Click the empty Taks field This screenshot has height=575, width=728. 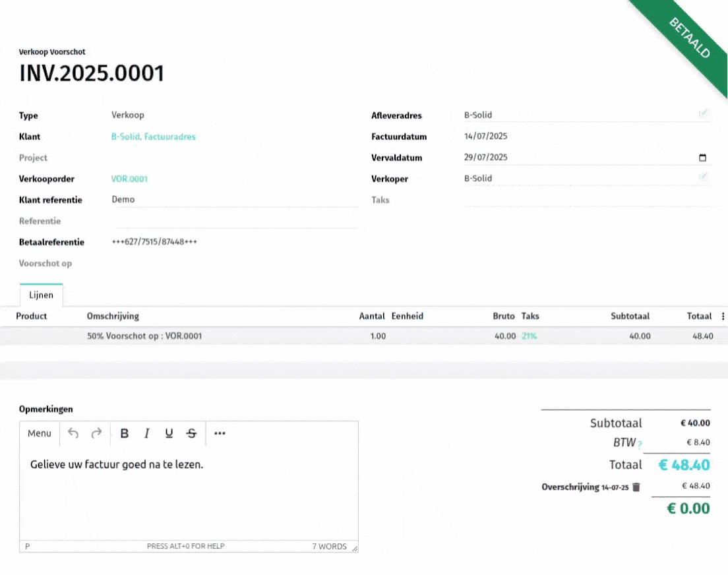587,200
